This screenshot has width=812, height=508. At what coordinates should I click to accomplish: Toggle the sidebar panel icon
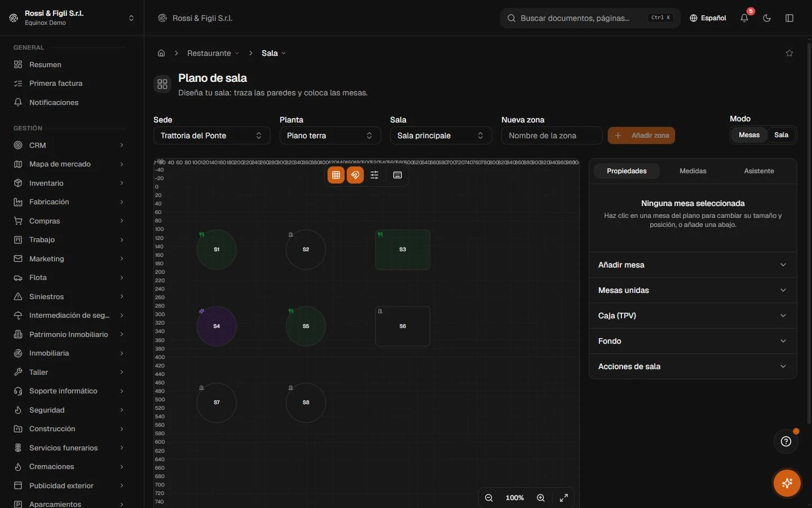(789, 18)
